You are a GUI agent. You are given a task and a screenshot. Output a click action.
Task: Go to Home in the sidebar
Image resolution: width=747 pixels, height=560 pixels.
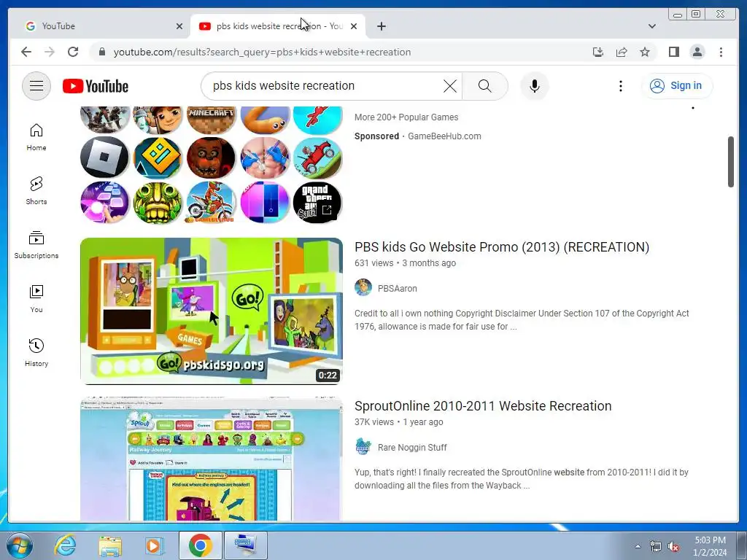pos(36,138)
